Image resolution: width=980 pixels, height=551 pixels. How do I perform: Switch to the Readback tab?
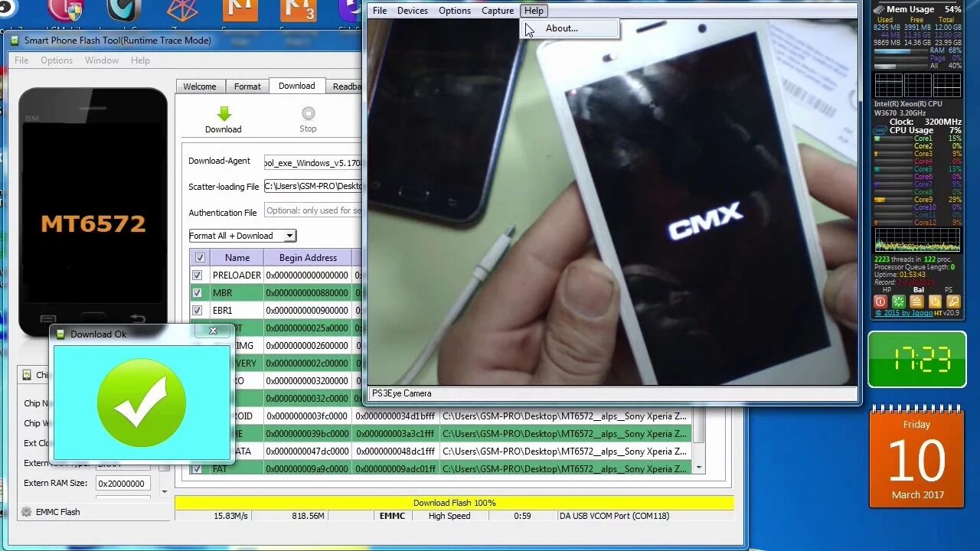tap(345, 86)
